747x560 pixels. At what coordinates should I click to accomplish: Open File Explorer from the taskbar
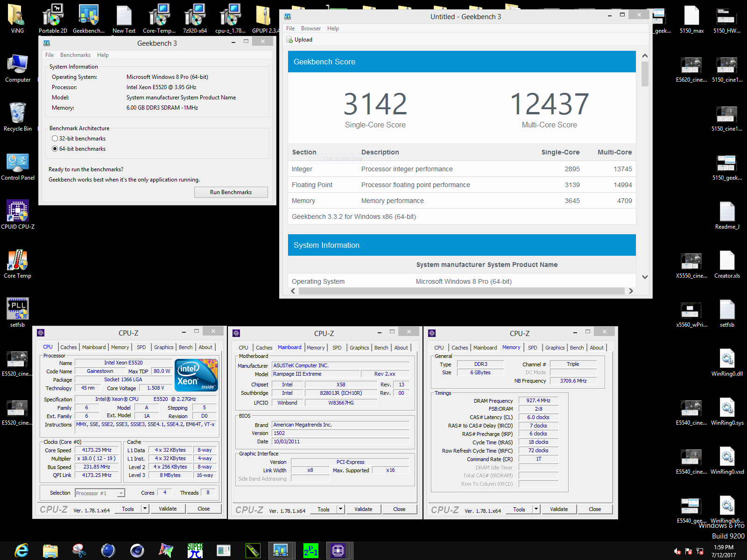tap(50, 551)
